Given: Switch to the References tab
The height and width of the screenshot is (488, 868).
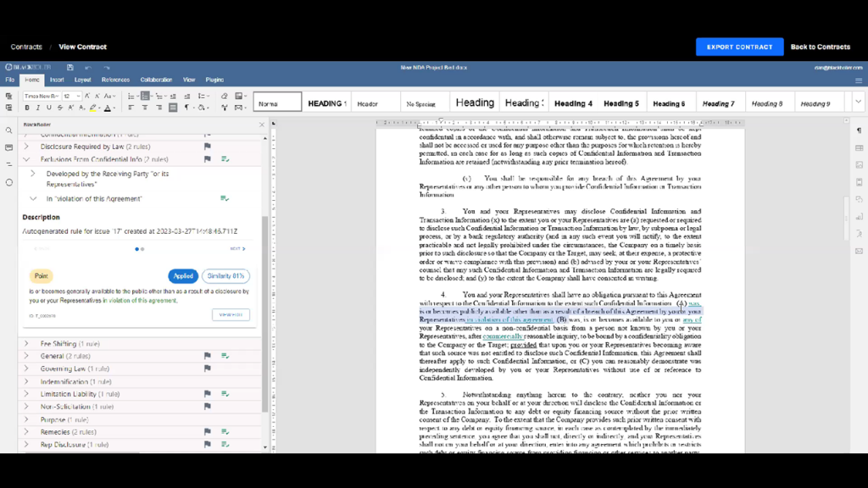Looking at the screenshot, I should 115,80.
